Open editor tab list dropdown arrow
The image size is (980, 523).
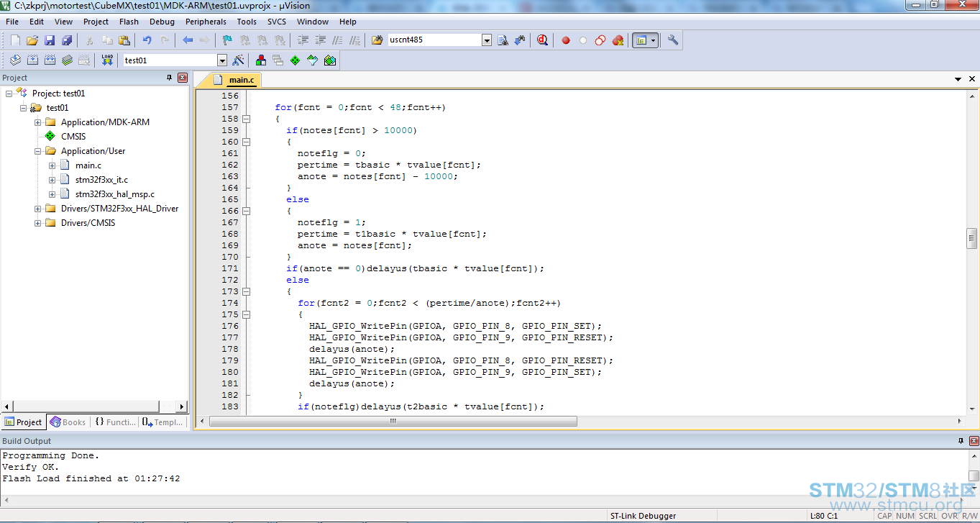[958, 79]
